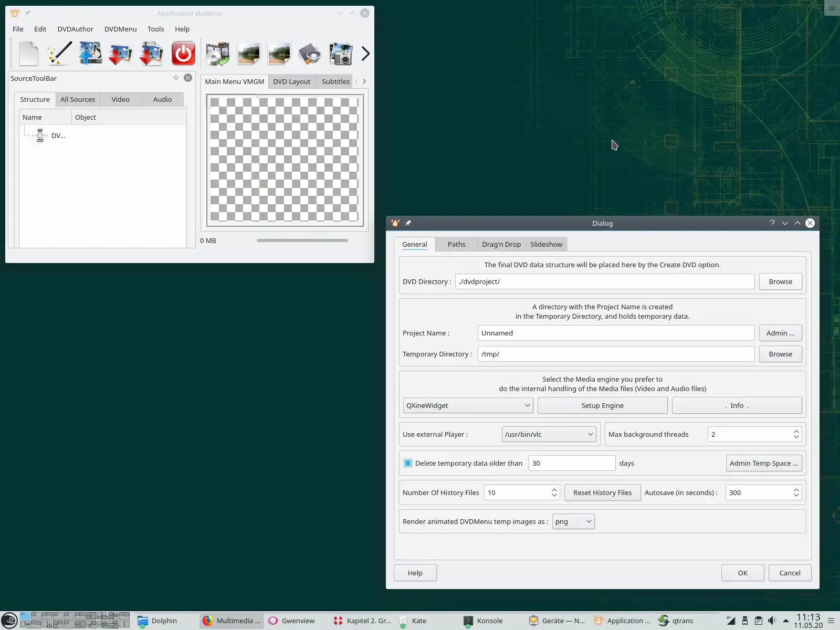The width and height of the screenshot is (840, 630).
Task: Toggle Delete temporary data older than checkbox
Action: [x=408, y=463]
